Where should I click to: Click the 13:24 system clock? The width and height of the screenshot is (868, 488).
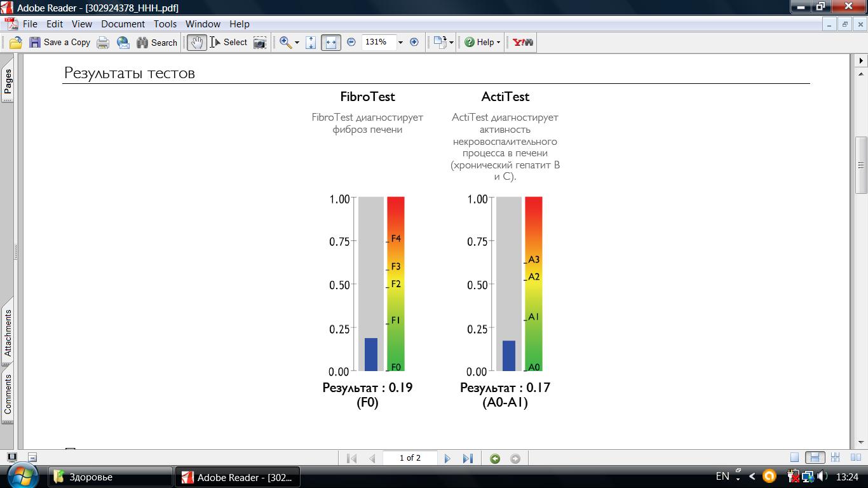pos(847,476)
